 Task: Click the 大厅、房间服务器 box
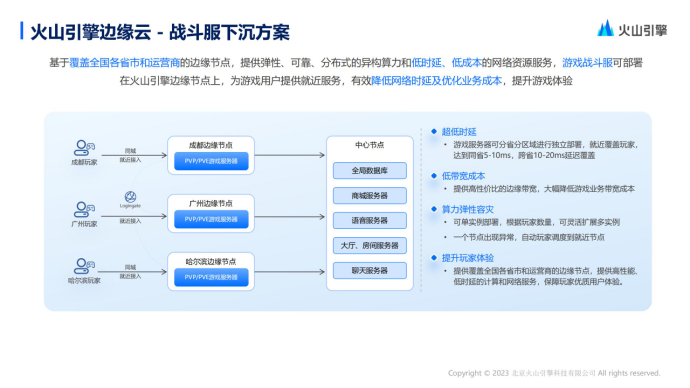pos(370,245)
